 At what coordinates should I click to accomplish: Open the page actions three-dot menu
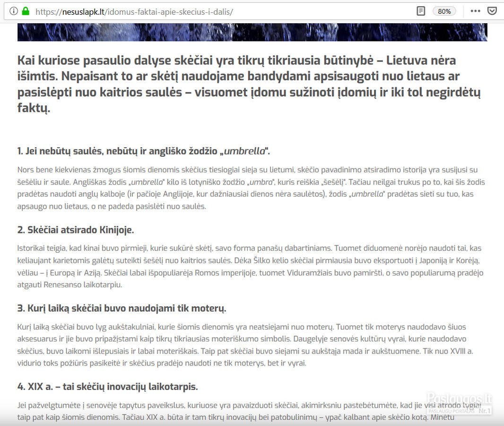[475, 11]
